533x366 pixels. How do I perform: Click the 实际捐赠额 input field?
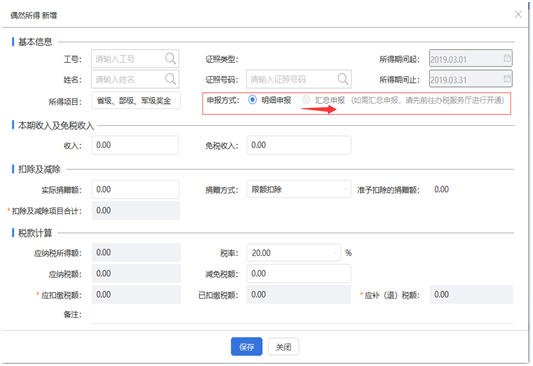point(135,189)
